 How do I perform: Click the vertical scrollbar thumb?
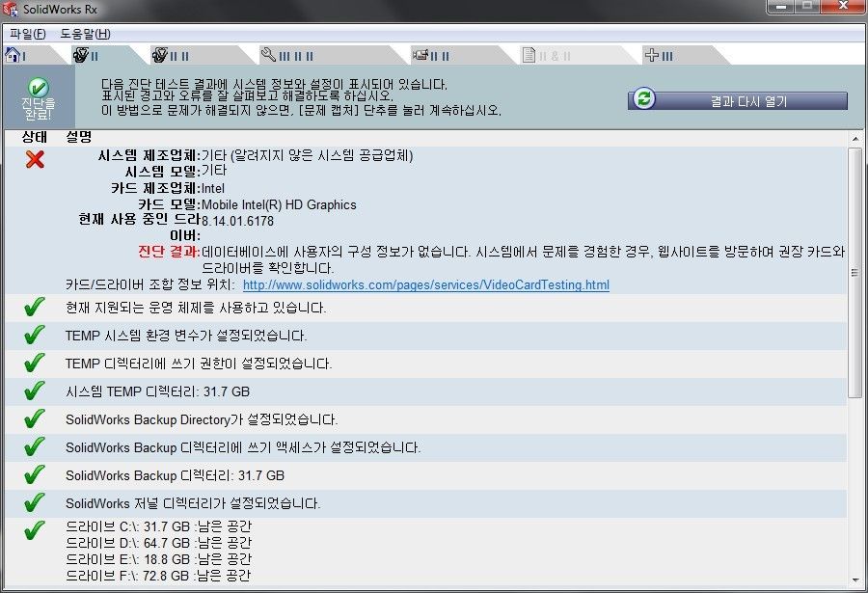pos(855,273)
